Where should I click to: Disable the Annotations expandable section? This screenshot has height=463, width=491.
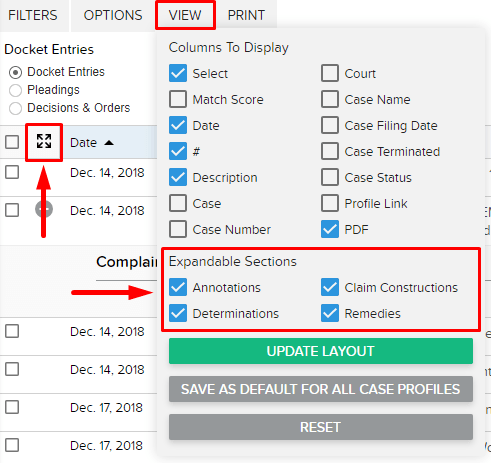pyautogui.click(x=178, y=287)
